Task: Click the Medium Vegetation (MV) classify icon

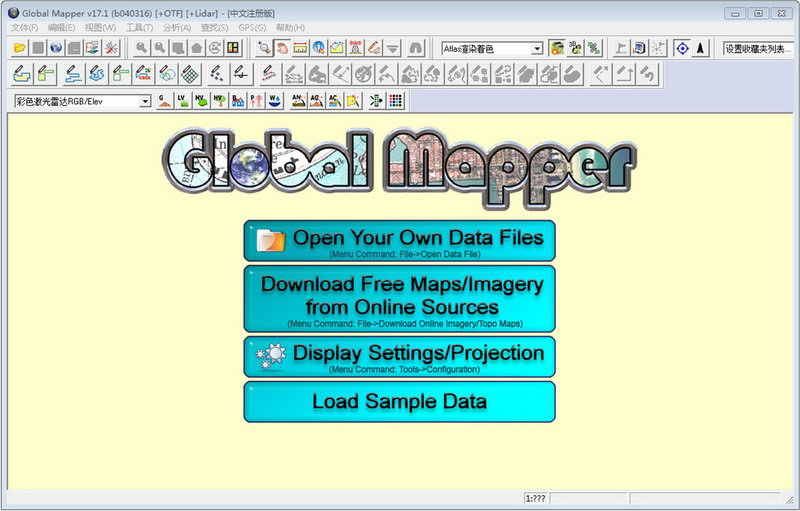Action: pos(201,101)
